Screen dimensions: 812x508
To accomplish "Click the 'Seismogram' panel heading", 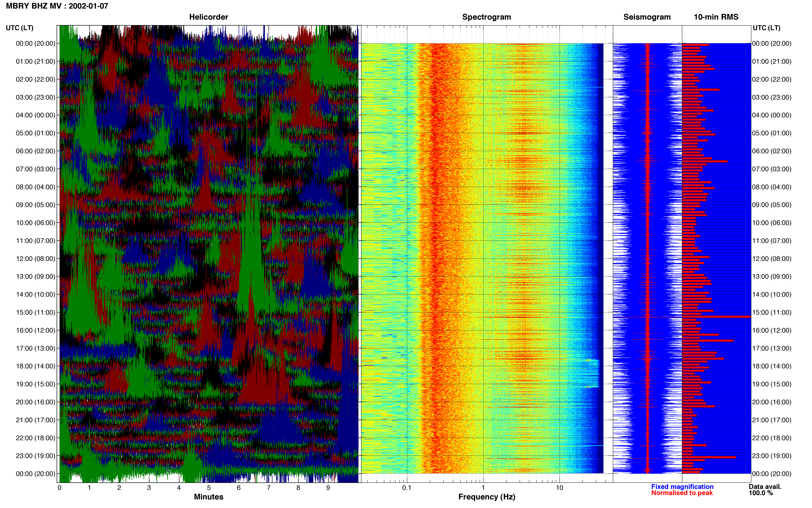I will pos(647,17).
